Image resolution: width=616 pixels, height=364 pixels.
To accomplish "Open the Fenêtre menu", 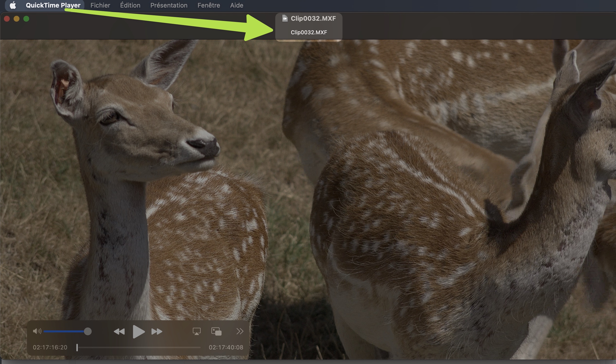I will (208, 5).
